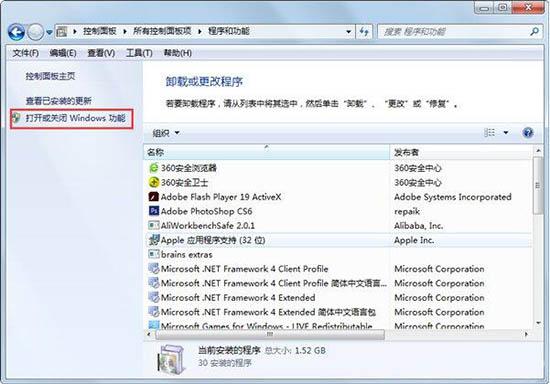Click the AliWorkbenchSafe 2.0.1 name
This screenshot has width=550, height=384.
[208, 225]
